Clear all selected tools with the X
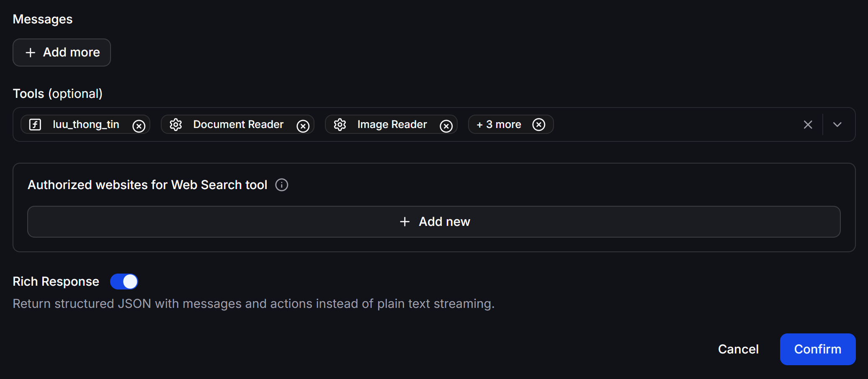Screen dimensions: 868x379 point(808,125)
